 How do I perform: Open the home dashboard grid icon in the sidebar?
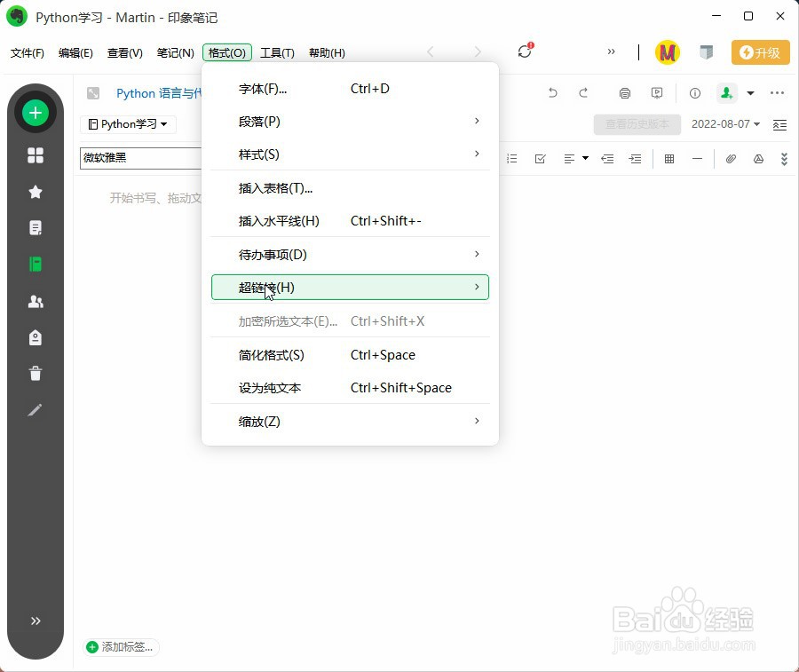[x=36, y=154]
